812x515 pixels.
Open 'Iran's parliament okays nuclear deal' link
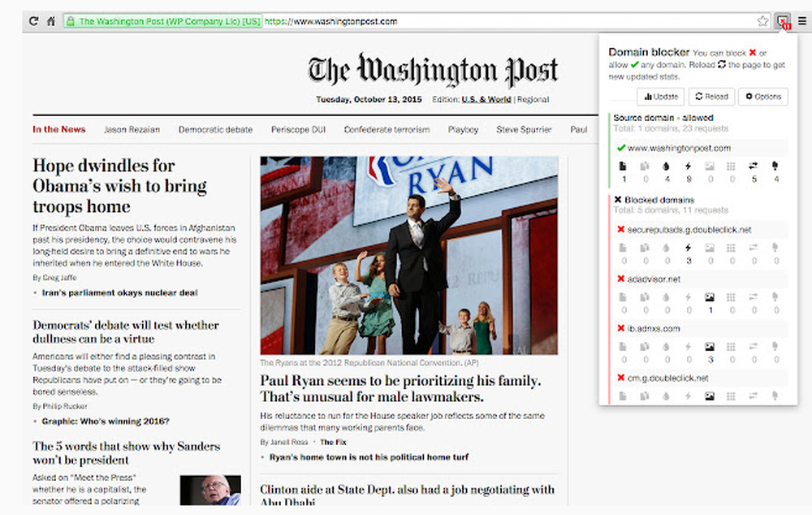pyautogui.click(x=119, y=292)
